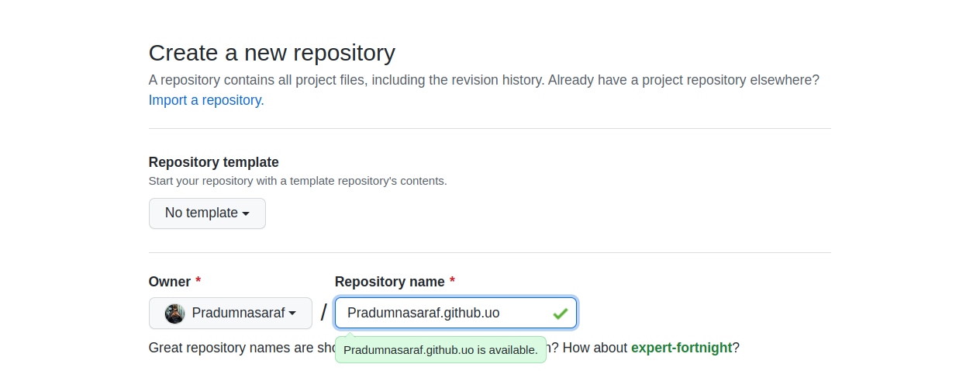Click the green availability checkmark icon
Viewport: 980px width, 371px height.
561,314
